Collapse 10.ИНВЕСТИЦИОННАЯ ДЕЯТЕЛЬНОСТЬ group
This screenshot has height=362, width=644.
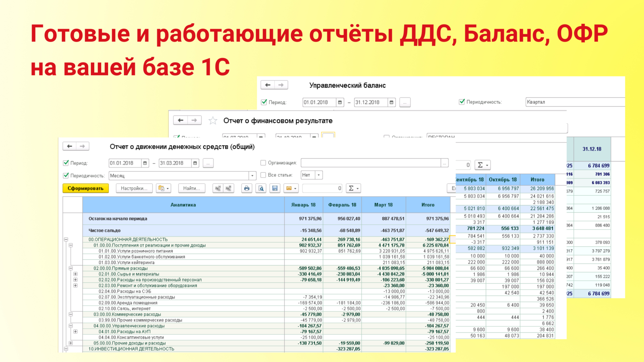coord(66,349)
